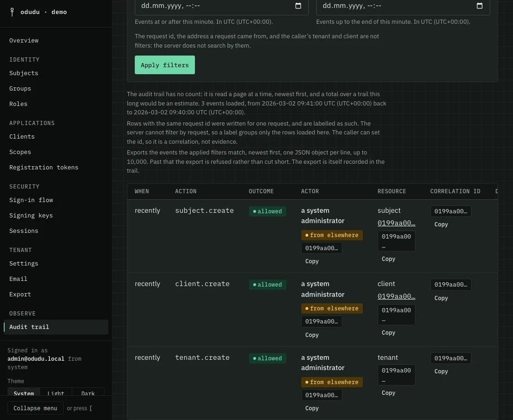The image size is (513, 420).
Task: Click the tenant.create action text
Action: (202, 357)
